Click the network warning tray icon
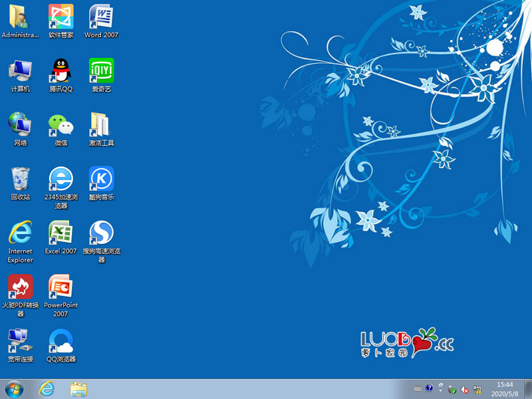The width and height of the screenshot is (532, 399). 477,389
